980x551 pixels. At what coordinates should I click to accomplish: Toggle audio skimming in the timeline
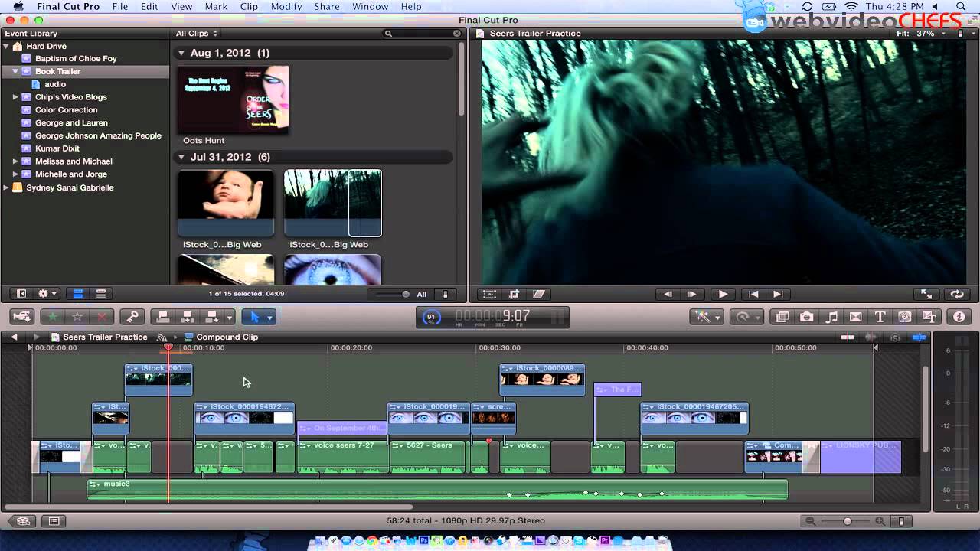871,337
